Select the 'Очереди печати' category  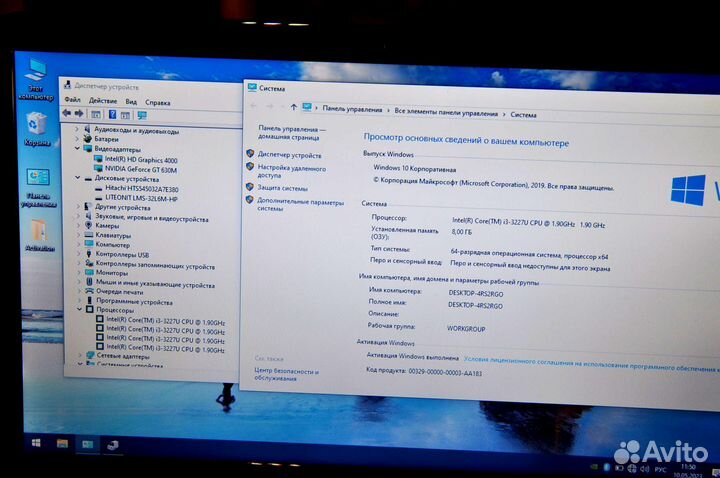pos(119,292)
